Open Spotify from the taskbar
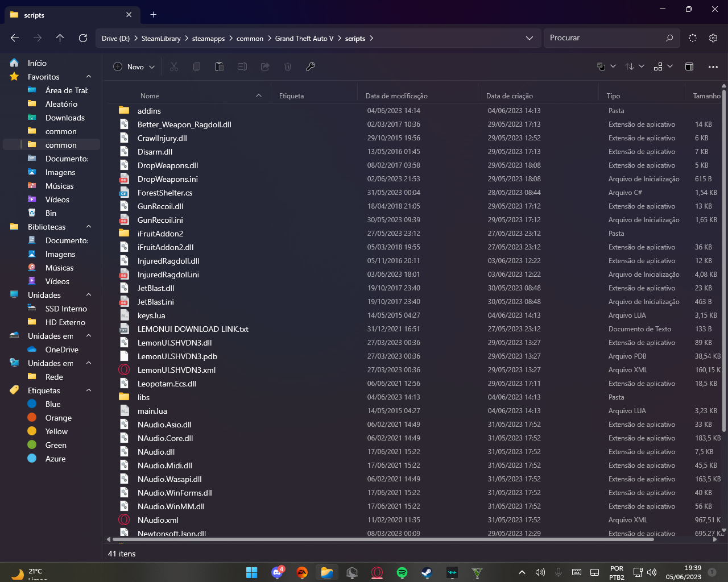 tap(402, 572)
